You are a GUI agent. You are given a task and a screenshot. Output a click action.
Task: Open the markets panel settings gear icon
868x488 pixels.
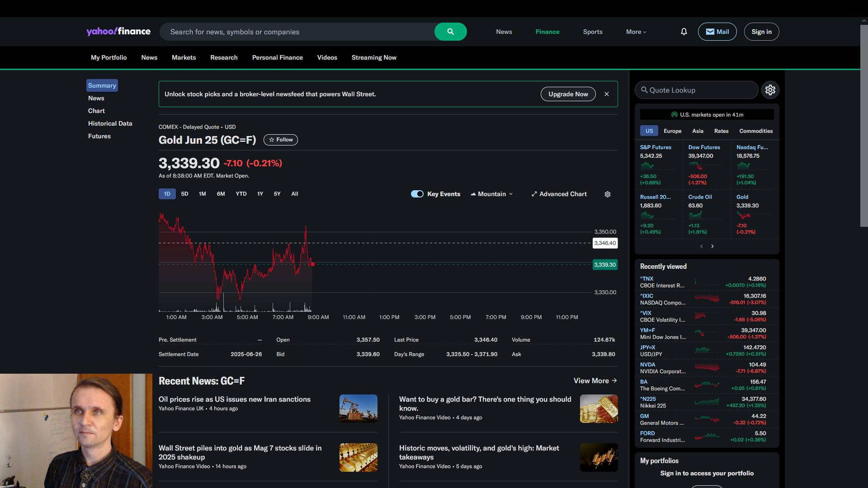(770, 90)
